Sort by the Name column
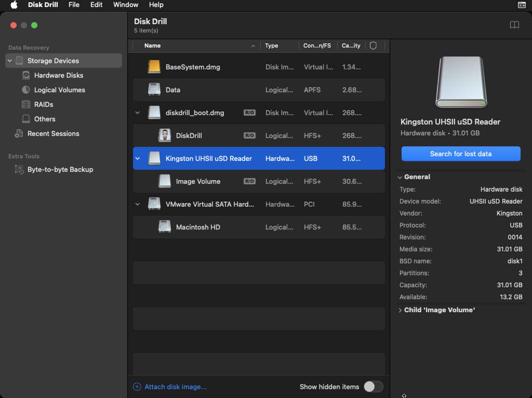This screenshot has height=398, width=532. (x=152, y=45)
